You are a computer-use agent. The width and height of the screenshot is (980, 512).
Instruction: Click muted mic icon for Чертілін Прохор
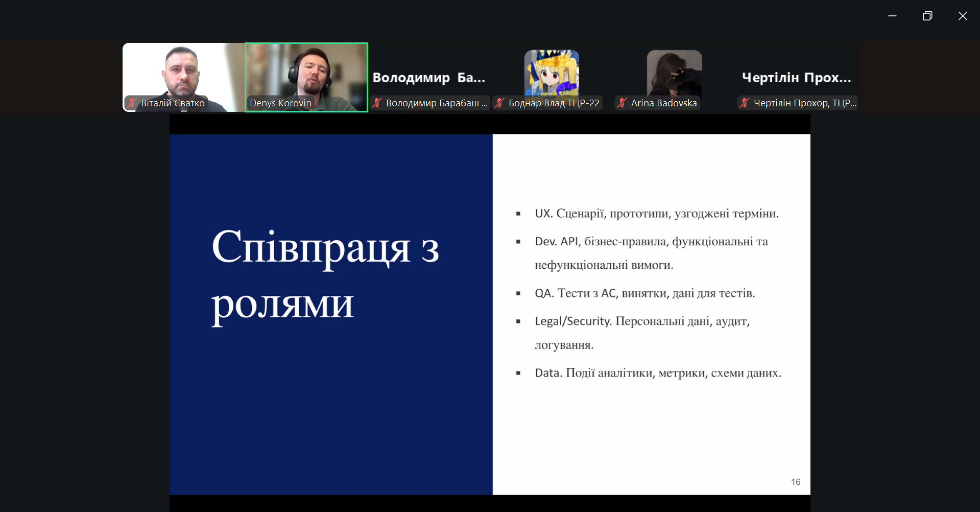point(745,103)
